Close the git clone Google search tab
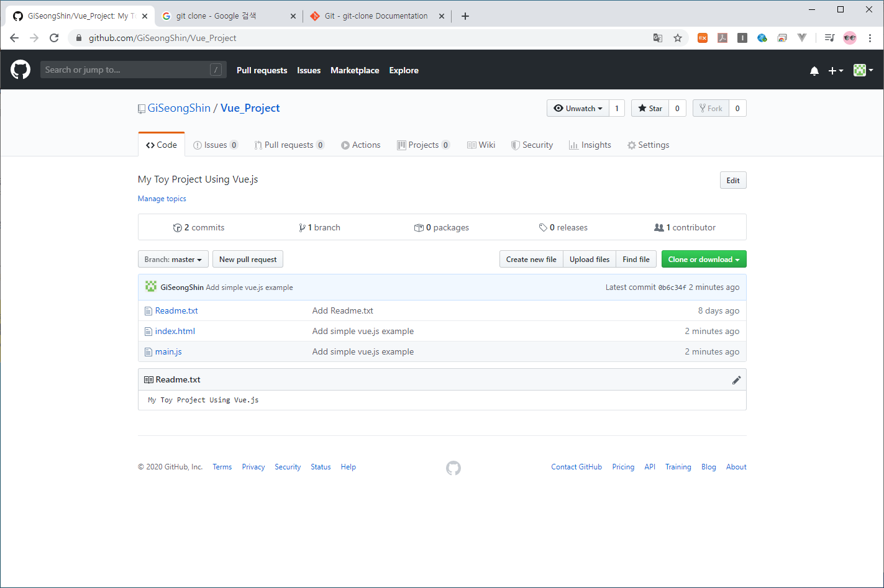The height and width of the screenshot is (588, 884). [293, 16]
